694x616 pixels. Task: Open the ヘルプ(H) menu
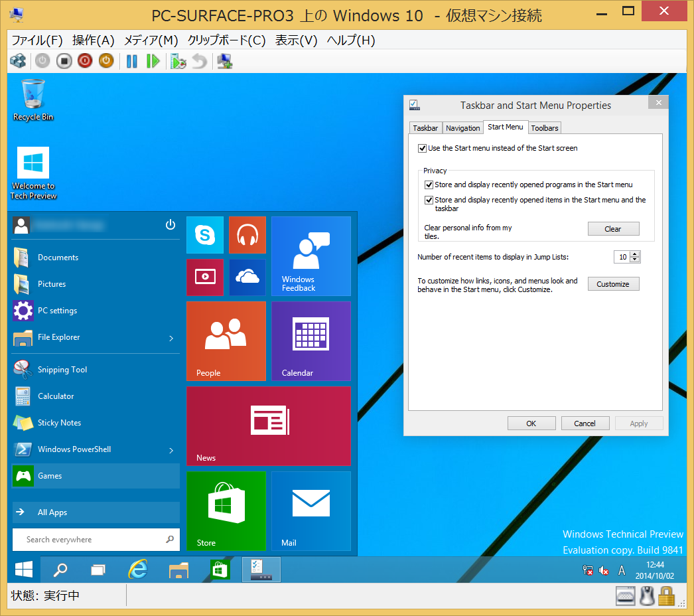351,40
